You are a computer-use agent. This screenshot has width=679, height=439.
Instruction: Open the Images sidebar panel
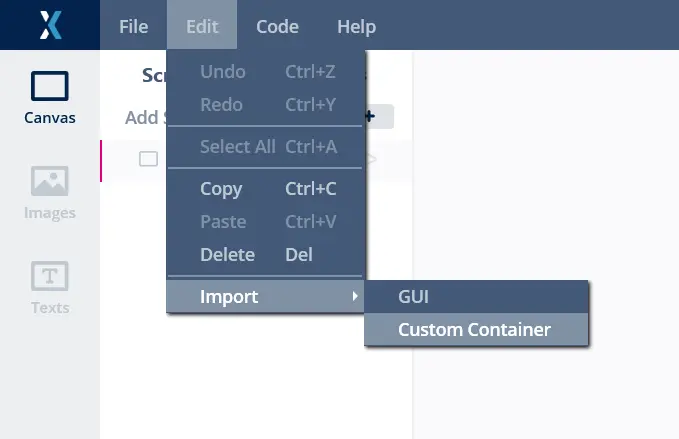pyautogui.click(x=50, y=192)
